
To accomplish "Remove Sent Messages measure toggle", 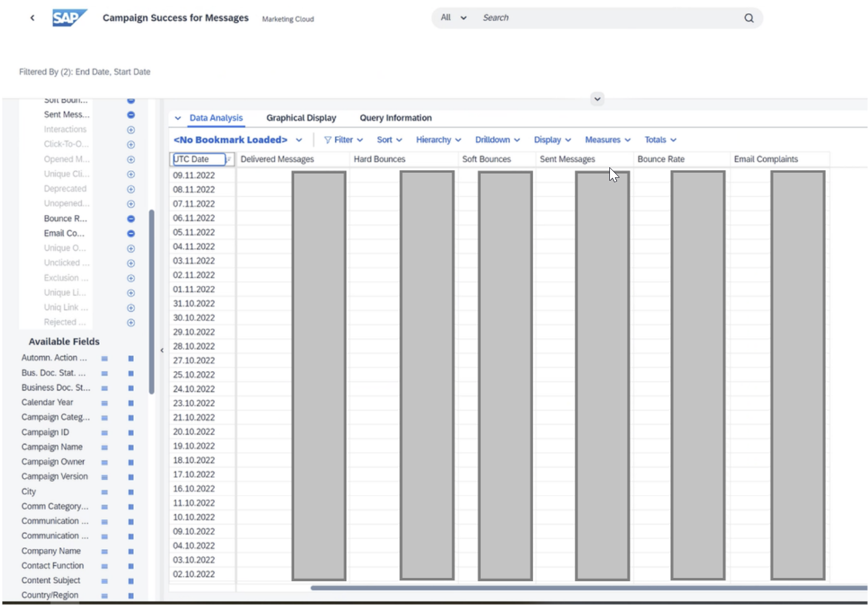I will tap(131, 115).
